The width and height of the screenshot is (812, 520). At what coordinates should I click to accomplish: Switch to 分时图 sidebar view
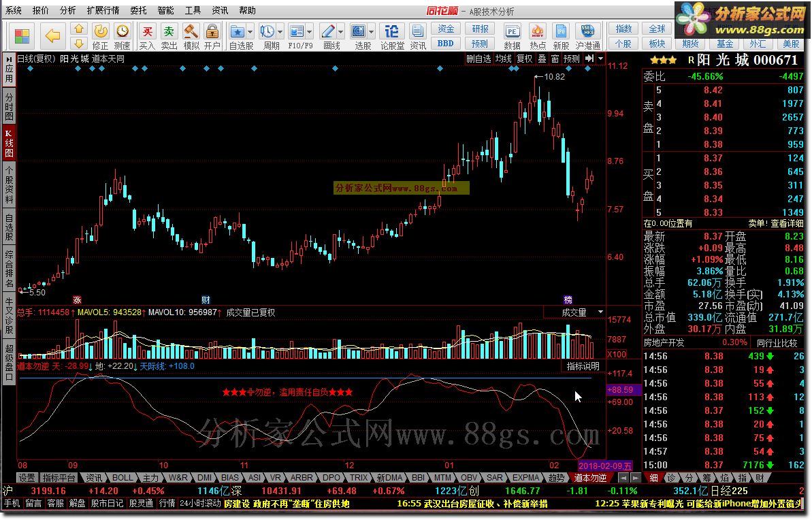[9, 105]
